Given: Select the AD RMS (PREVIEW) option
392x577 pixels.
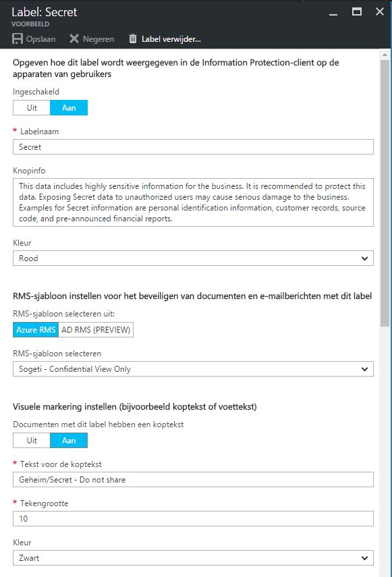Looking at the screenshot, I should 96,330.
